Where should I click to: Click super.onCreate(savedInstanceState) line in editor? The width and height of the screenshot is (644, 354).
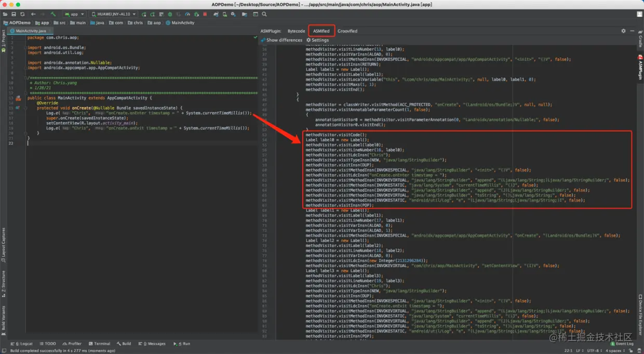click(x=87, y=118)
